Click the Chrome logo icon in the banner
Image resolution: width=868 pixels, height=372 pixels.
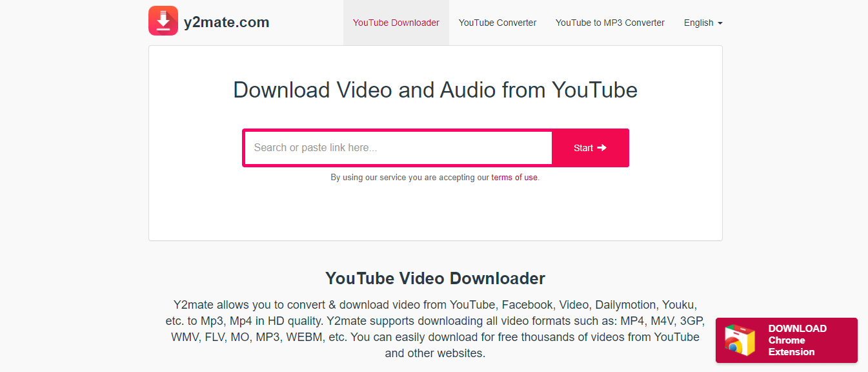pyautogui.click(x=740, y=340)
